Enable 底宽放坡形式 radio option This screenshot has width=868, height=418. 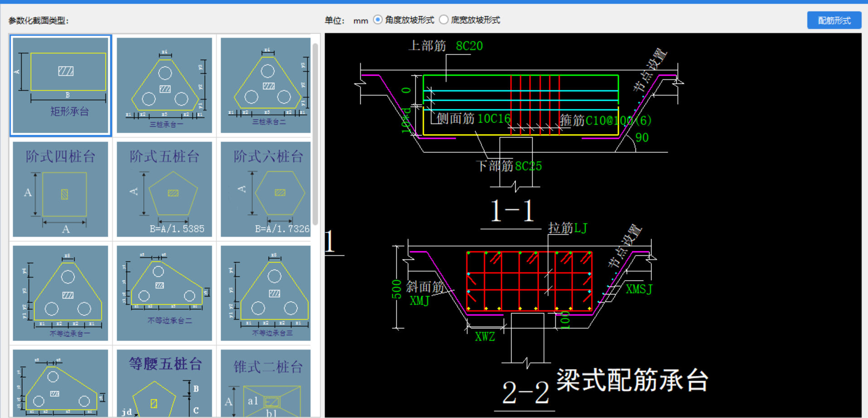(x=444, y=20)
